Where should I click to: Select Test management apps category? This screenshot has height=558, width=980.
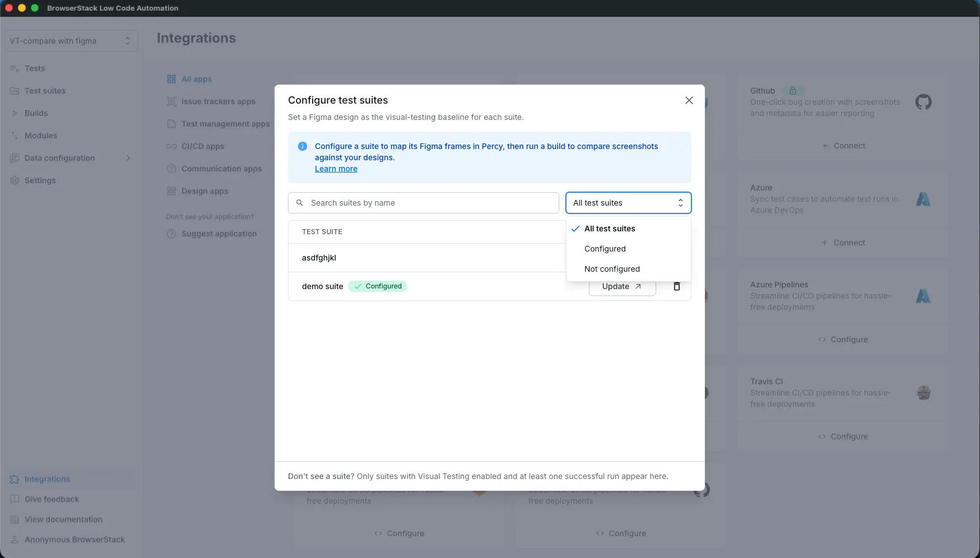[226, 124]
